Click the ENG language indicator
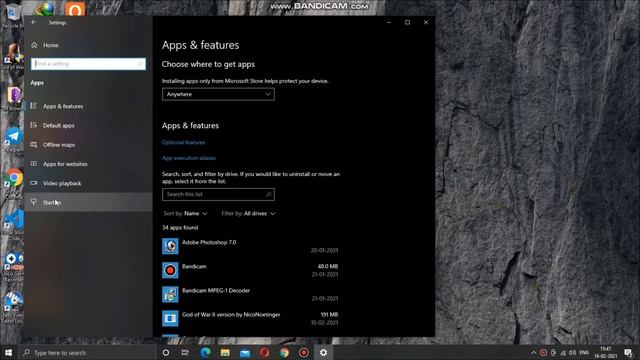Image resolution: width=640 pixels, height=360 pixels. pos(584,353)
